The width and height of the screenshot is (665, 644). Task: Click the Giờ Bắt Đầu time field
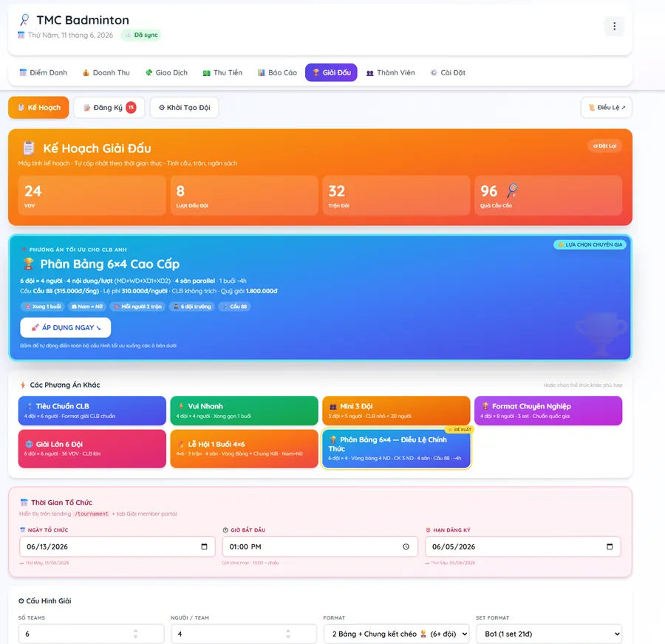320,547
